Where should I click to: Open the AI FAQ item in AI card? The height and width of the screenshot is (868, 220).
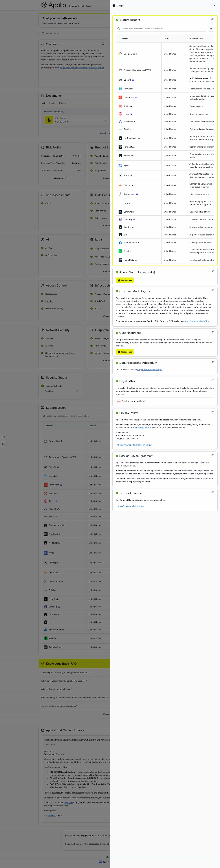coord(49,248)
